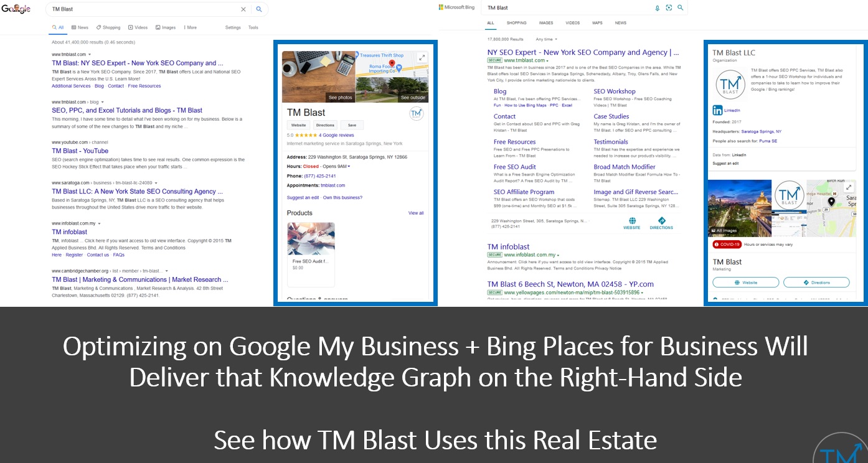
Task: Click the red map pin in Google's panel
Action: click(x=392, y=64)
